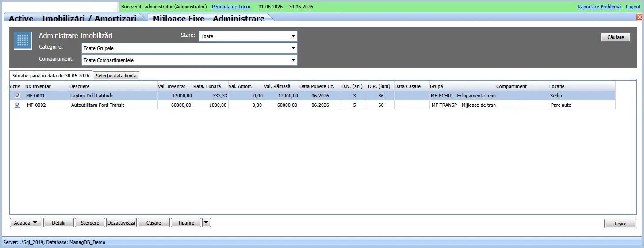The image size is (644, 248).
Task: Click the Parc auto location cell
Action: click(x=582, y=105)
